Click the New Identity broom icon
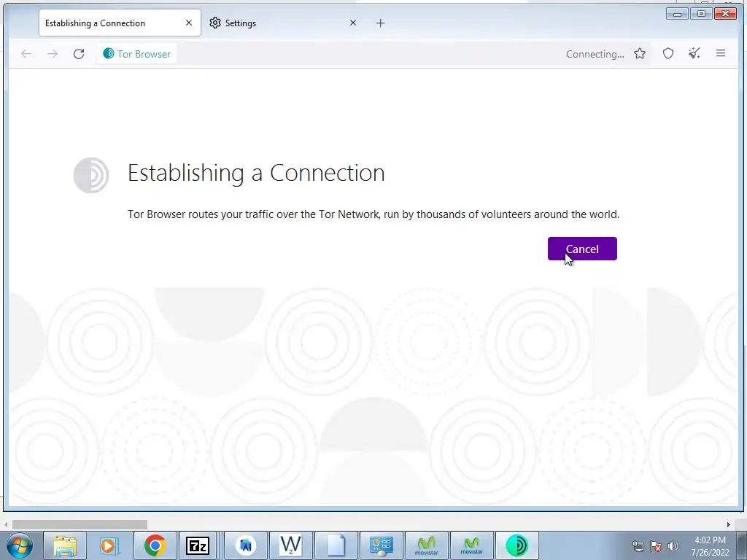This screenshot has height=560, width=747. 694,53
